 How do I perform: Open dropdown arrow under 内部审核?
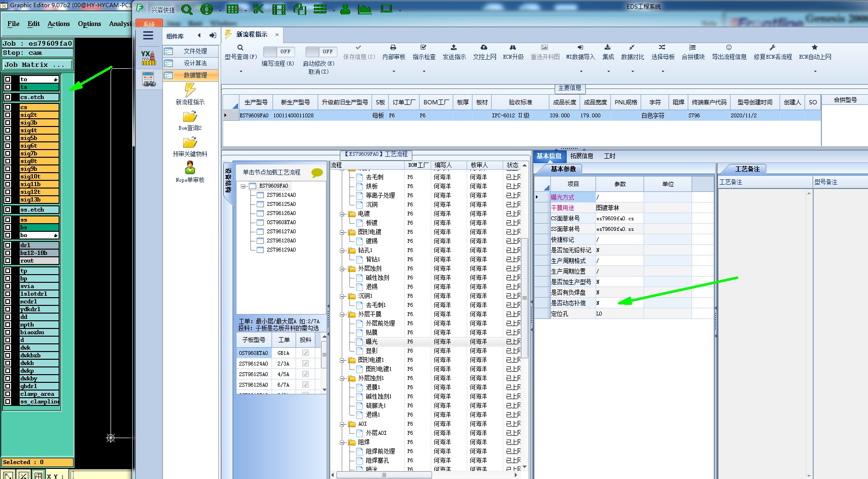pyautogui.click(x=394, y=72)
